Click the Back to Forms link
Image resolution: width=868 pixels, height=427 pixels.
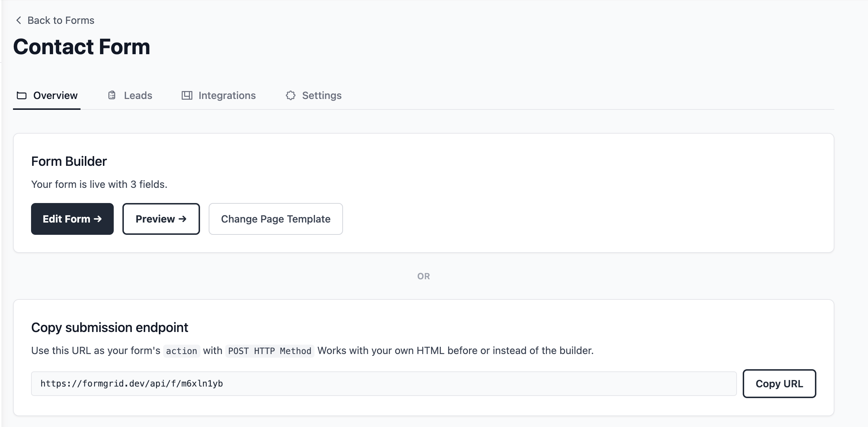pyautogui.click(x=55, y=20)
